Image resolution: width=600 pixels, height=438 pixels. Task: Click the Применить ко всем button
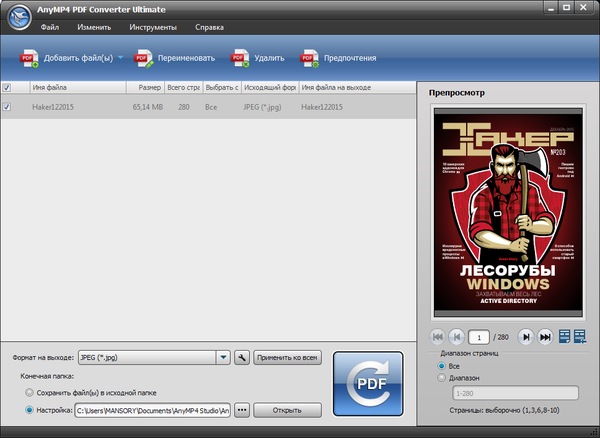point(287,357)
